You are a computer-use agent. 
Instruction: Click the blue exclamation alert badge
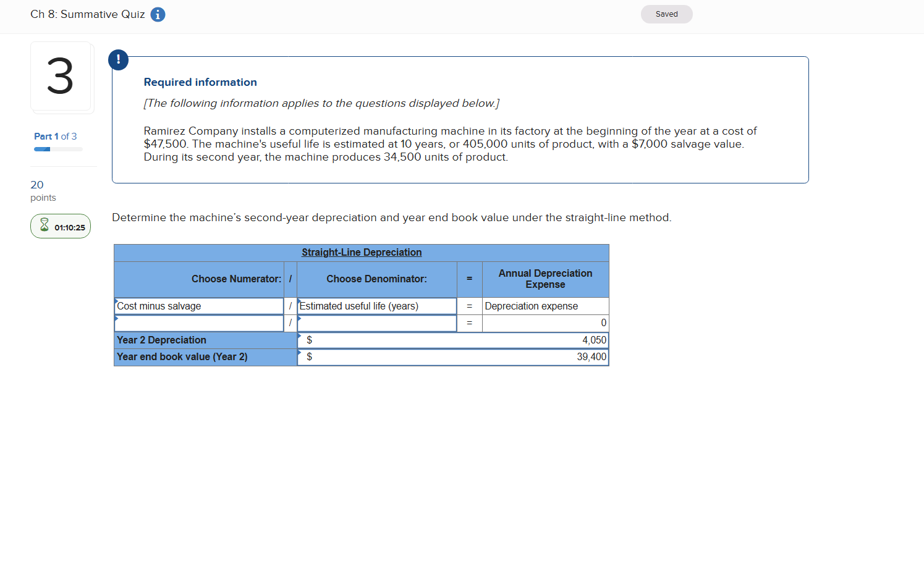118,60
